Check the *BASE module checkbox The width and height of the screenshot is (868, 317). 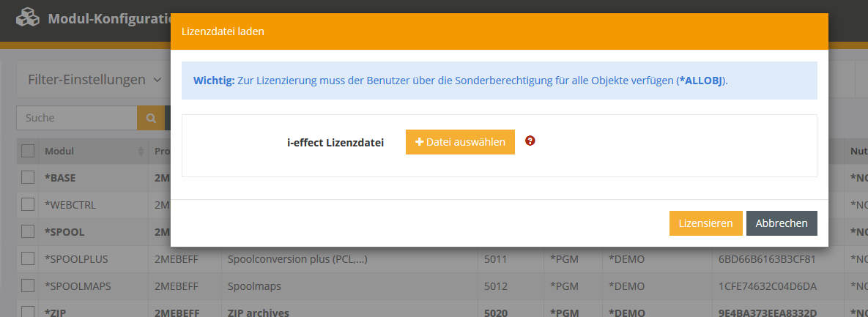[28, 177]
